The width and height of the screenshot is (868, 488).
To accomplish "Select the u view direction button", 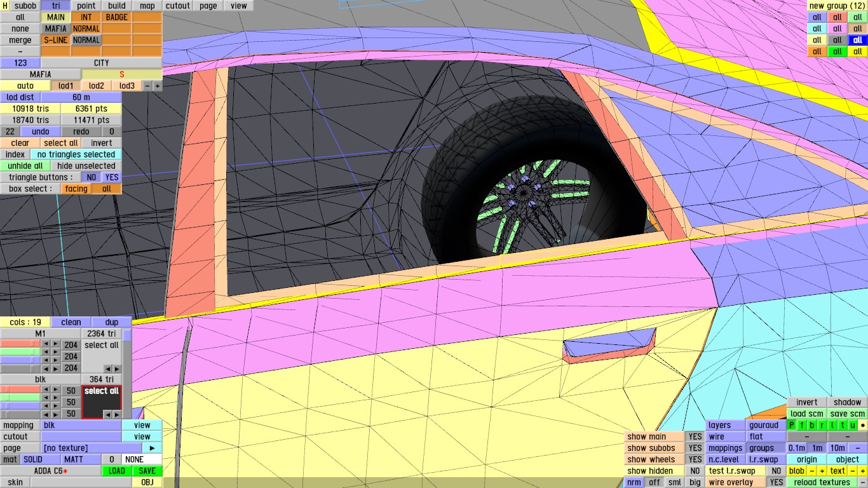I will [853, 425].
